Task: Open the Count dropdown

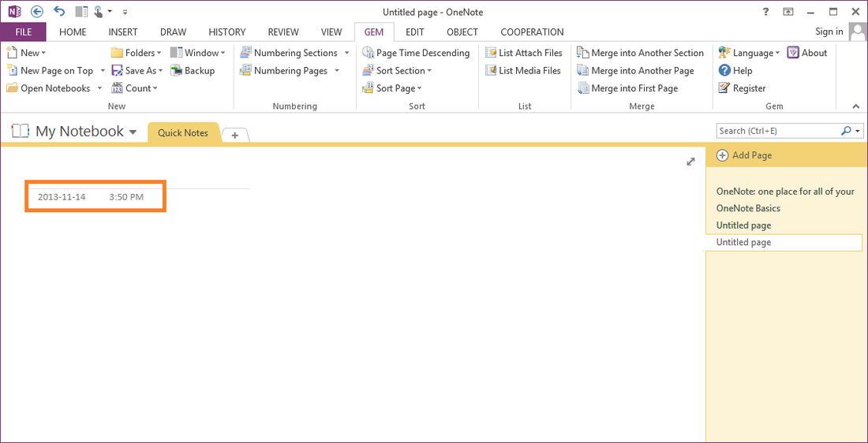Action: [x=134, y=88]
